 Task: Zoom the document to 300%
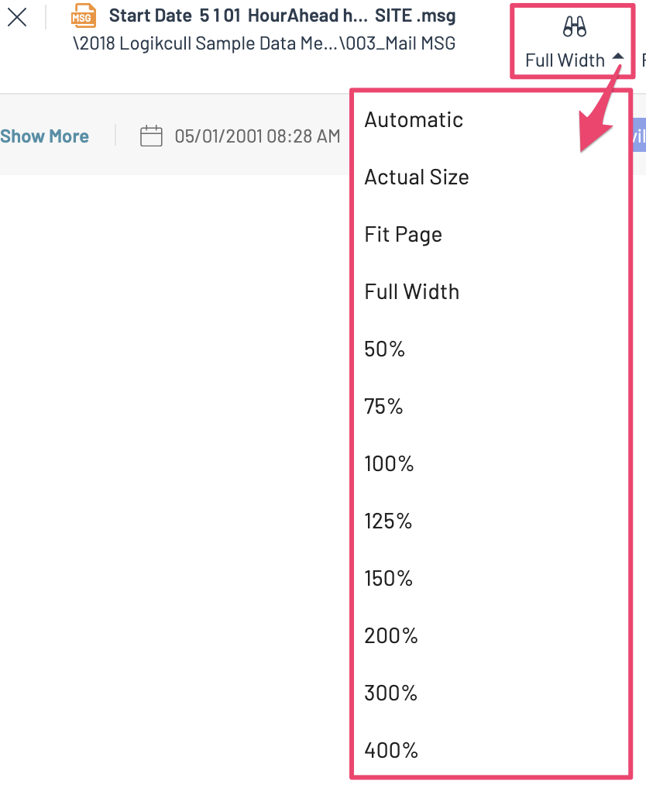[390, 693]
